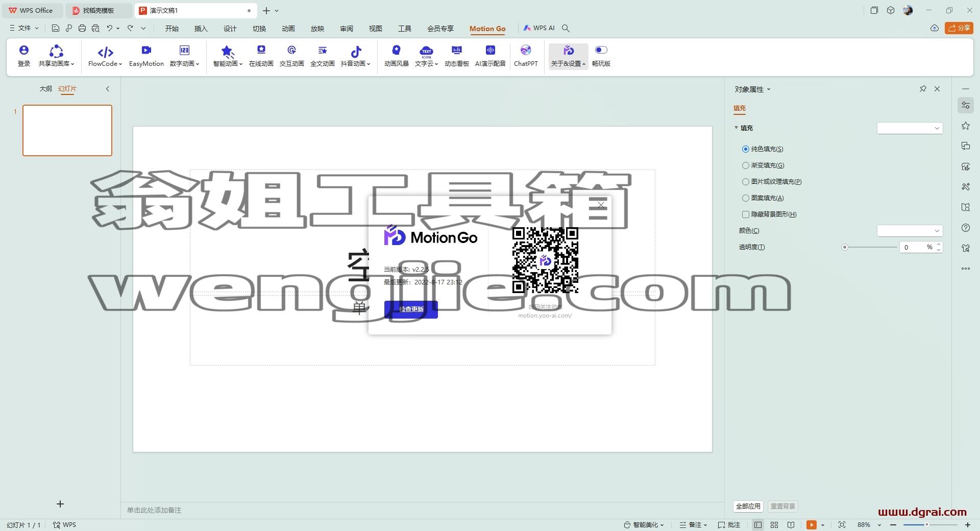Click the star icon in right sidebar
Screen dimensions: 980x531
point(966,126)
